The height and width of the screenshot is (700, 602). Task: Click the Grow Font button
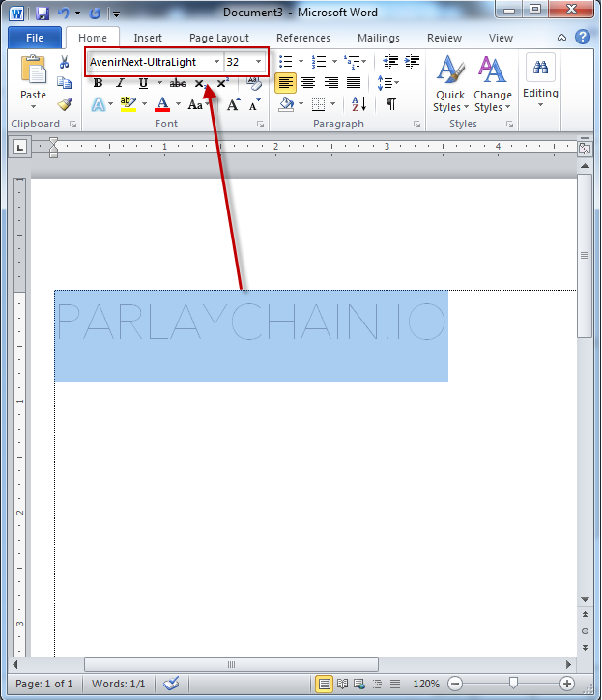pyautogui.click(x=233, y=105)
